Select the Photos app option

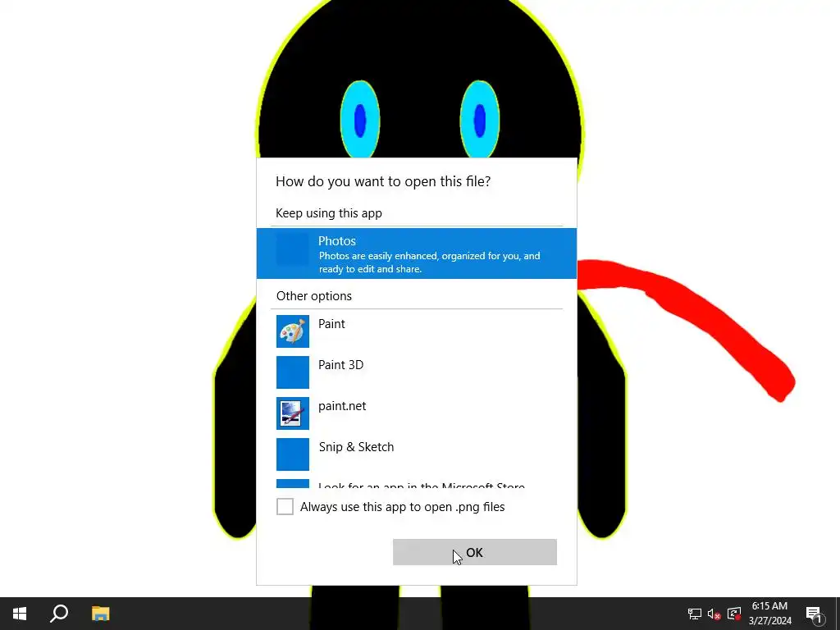pyautogui.click(x=417, y=253)
